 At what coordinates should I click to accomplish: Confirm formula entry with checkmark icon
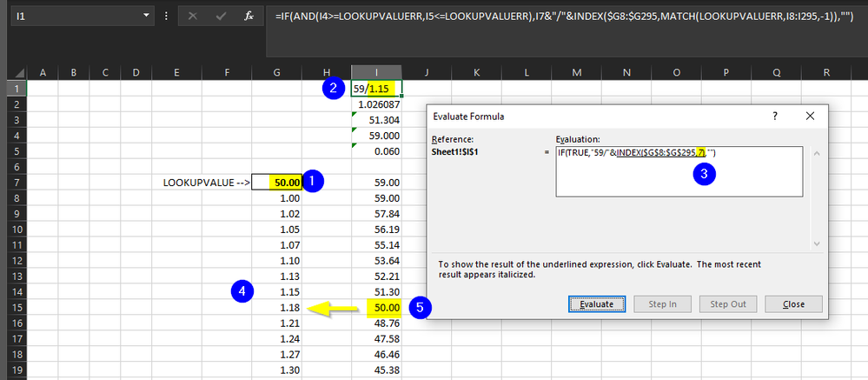click(x=221, y=16)
